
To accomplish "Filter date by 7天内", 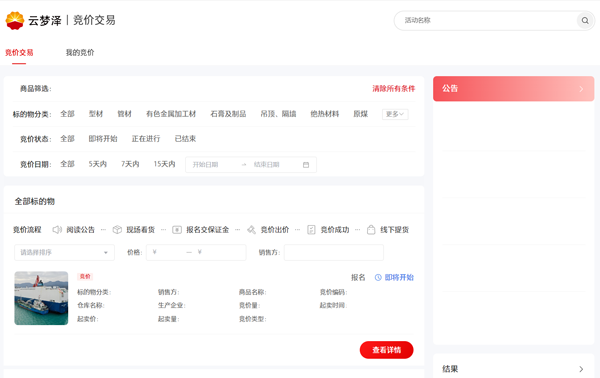I will point(130,164).
